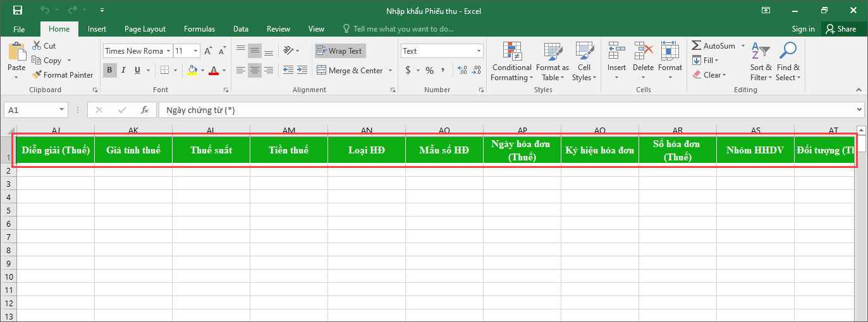Toggle Italic formatting
The height and width of the screenshot is (322, 868).
tap(123, 70)
